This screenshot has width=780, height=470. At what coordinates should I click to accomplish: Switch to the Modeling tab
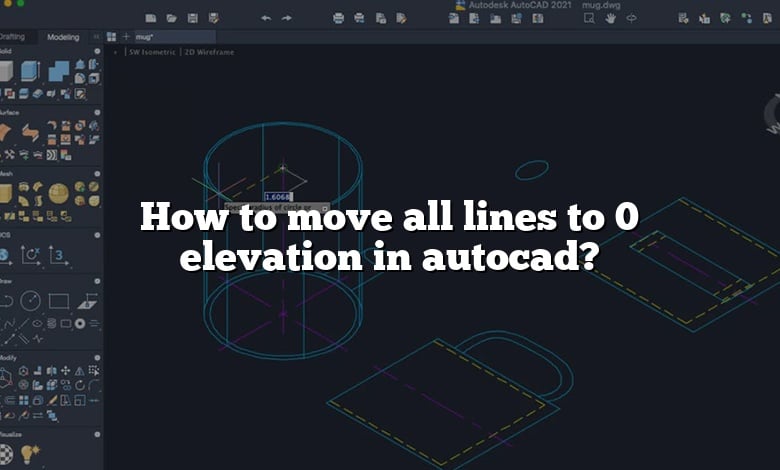coord(62,37)
